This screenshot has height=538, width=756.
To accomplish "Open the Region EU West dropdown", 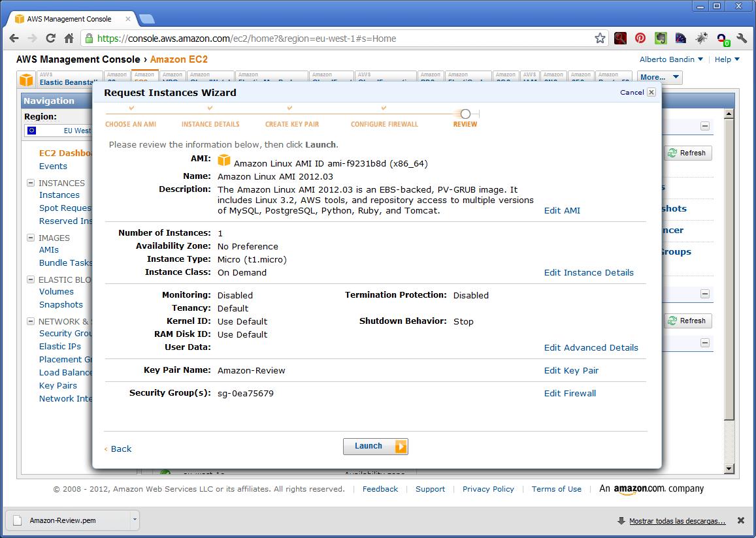I will [58, 131].
